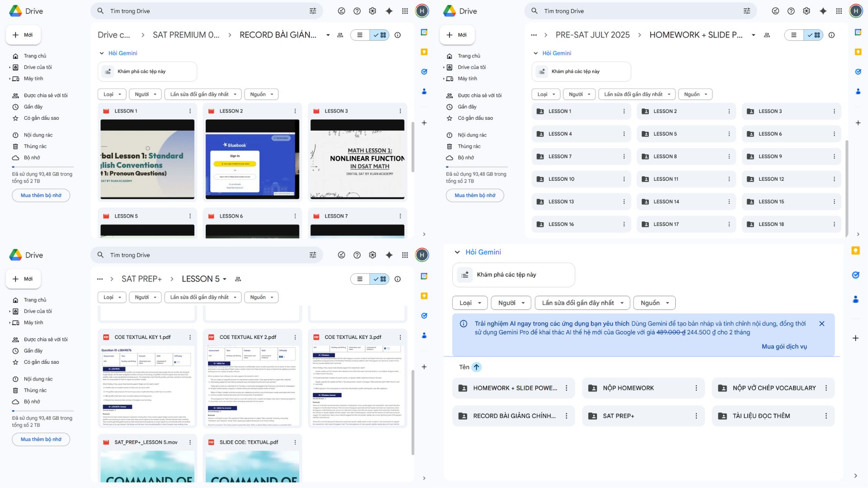Open more actions for LESSON 14 folder
The width and height of the screenshot is (868, 488).
(729, 202)
